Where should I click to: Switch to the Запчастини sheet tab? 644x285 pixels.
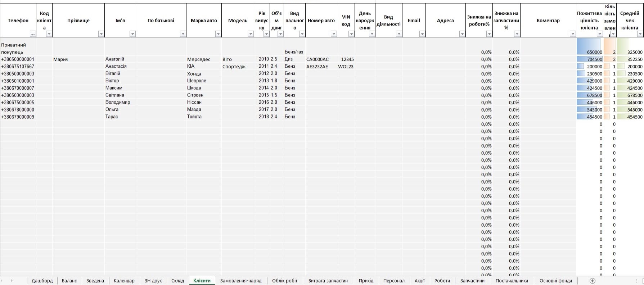tap(472, 281)
